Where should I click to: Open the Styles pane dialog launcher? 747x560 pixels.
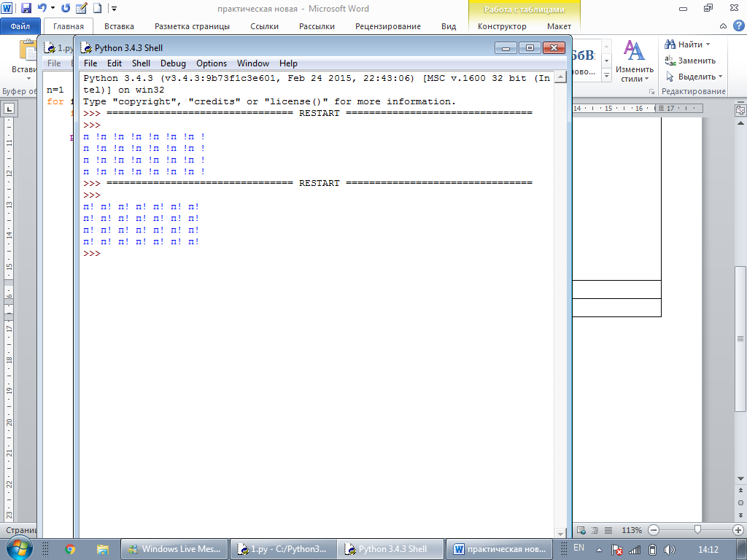tap(651, 91)
